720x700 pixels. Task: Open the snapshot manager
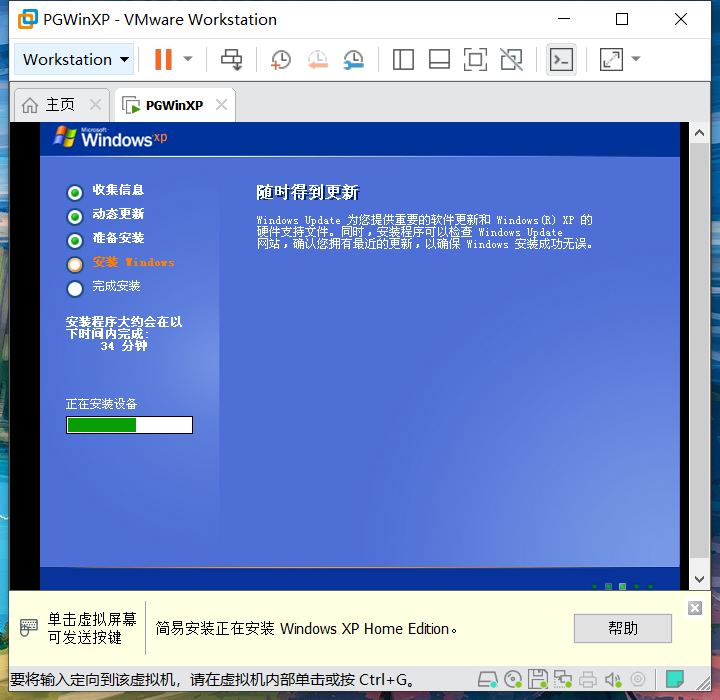tap(354, 60)
